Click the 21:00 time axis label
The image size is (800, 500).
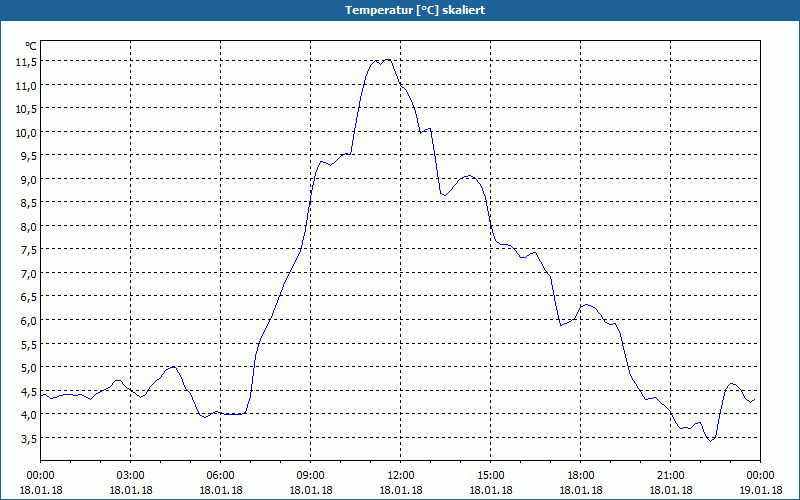(x=670, y=476)
